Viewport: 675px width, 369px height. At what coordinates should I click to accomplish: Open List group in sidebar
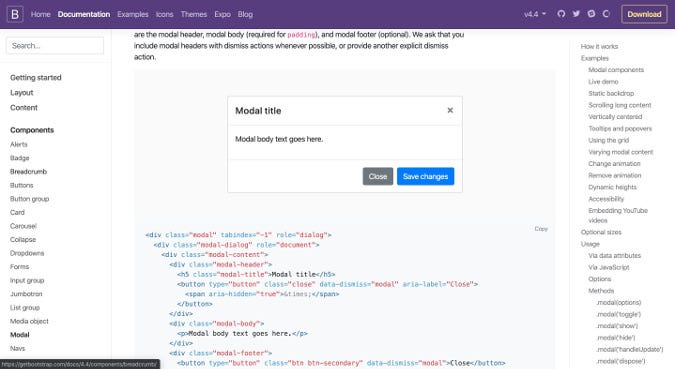coord(25,307)
